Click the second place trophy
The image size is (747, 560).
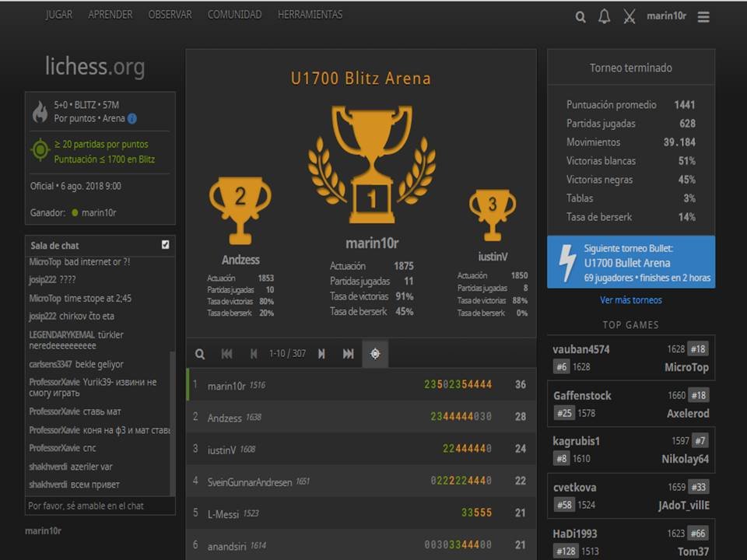[x=240, y=211]
